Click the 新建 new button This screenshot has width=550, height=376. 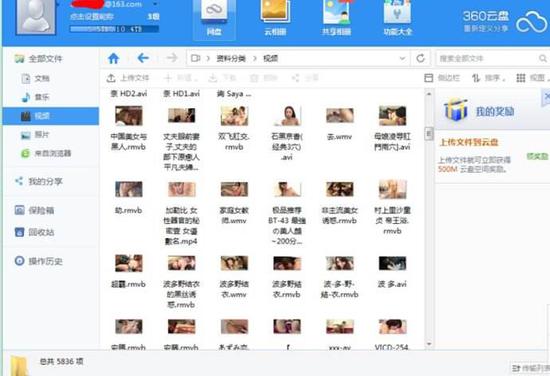[x=180, y=78]
